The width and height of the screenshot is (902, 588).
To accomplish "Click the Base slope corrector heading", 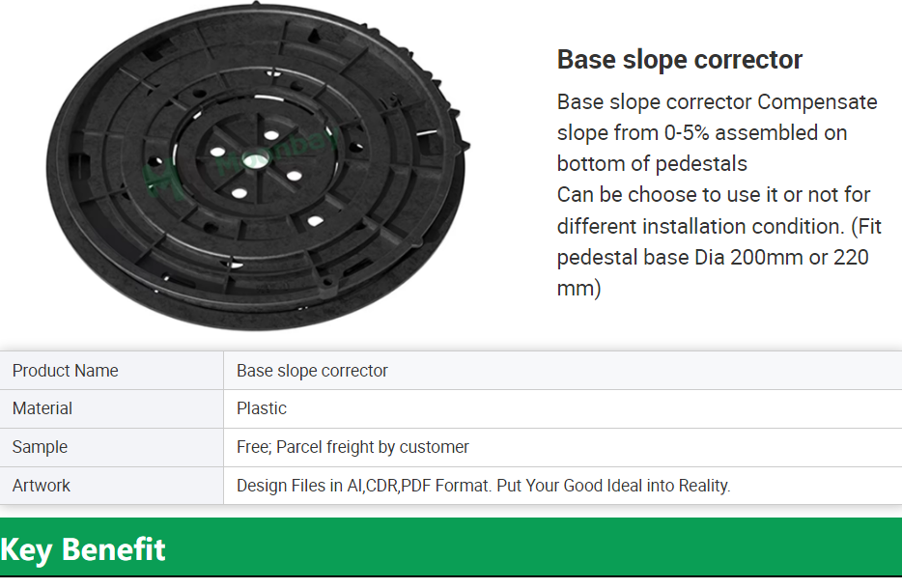I will (679, 60).
